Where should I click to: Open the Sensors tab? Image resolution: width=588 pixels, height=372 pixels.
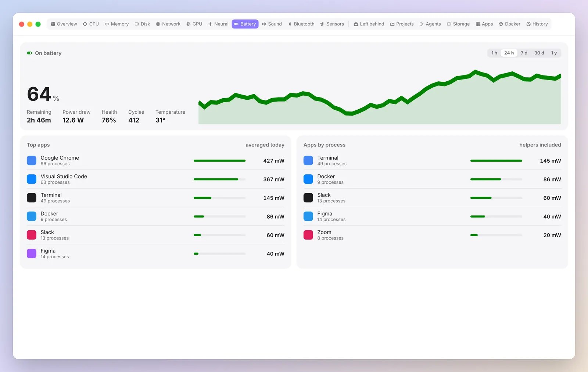332,24
